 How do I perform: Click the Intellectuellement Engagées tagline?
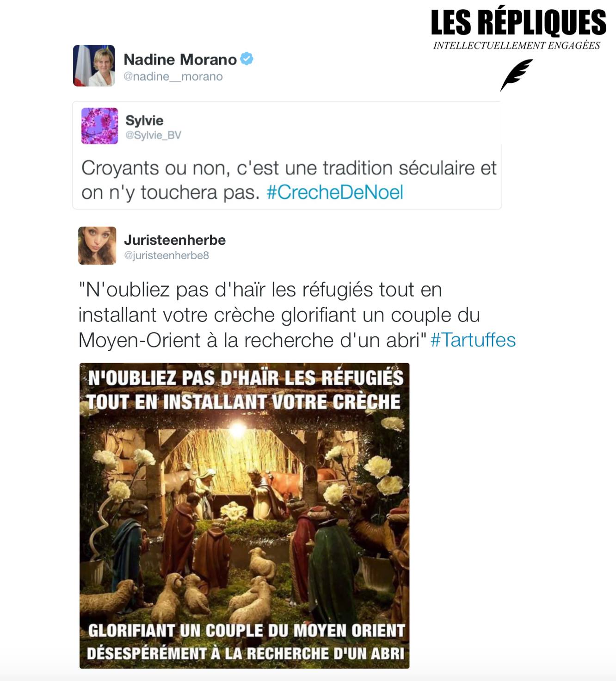pos(517,45)
